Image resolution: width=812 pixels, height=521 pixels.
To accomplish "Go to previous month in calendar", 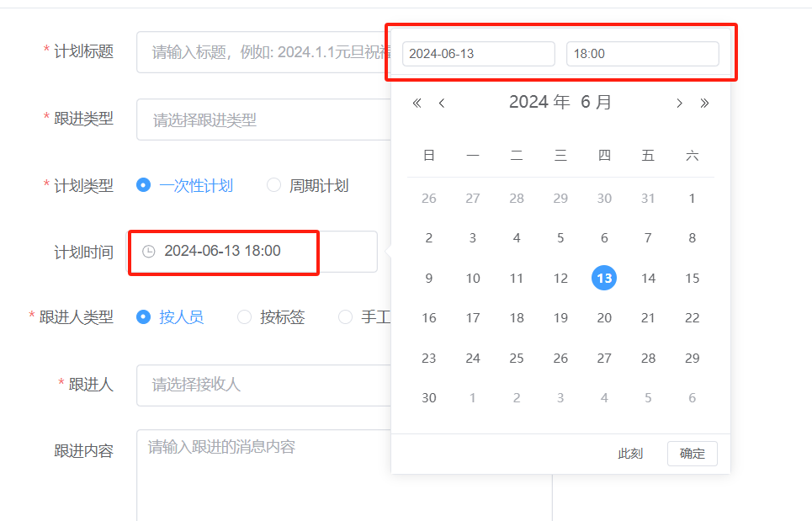I will pos(442,104).
